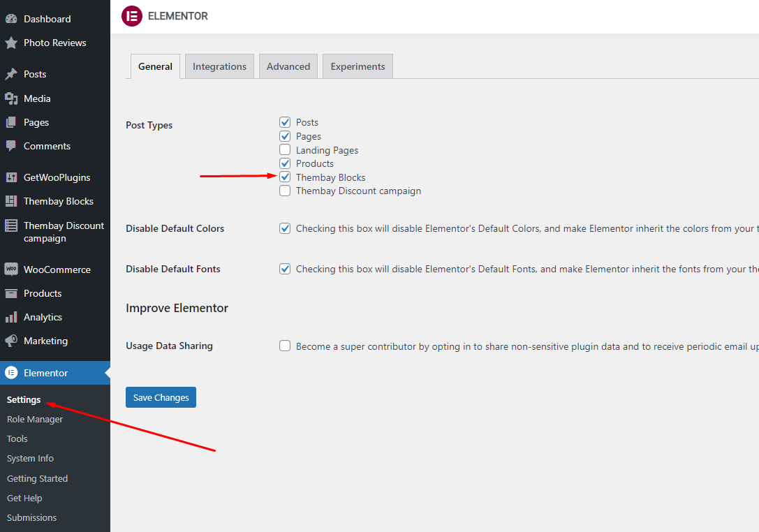Screen dimensions: 759x532
Task: Open Role Manager submenu link
Action: 35,419
